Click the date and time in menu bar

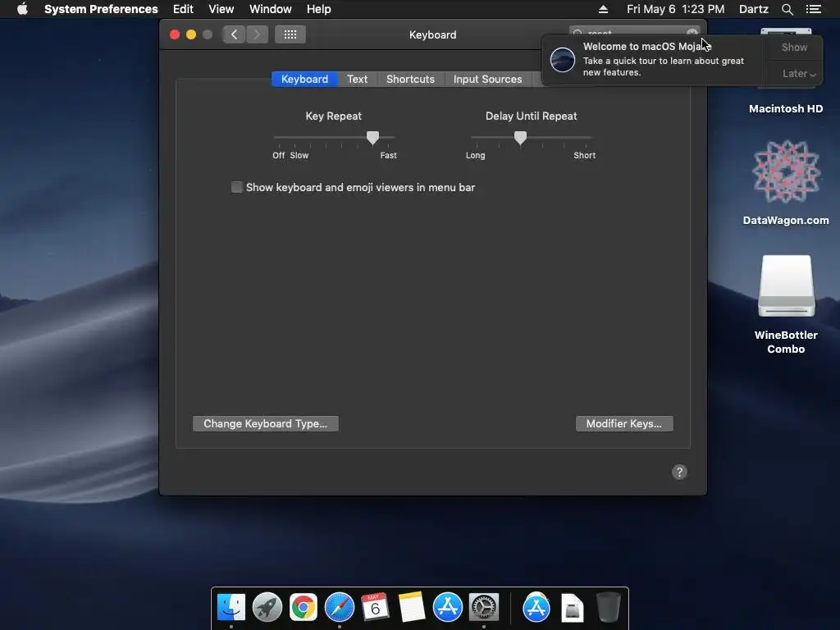pyautogui.click(x=676, y=9)
